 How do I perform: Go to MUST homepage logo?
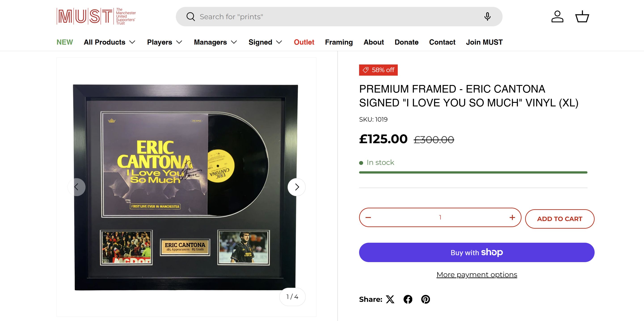click(x=96, y=17)
